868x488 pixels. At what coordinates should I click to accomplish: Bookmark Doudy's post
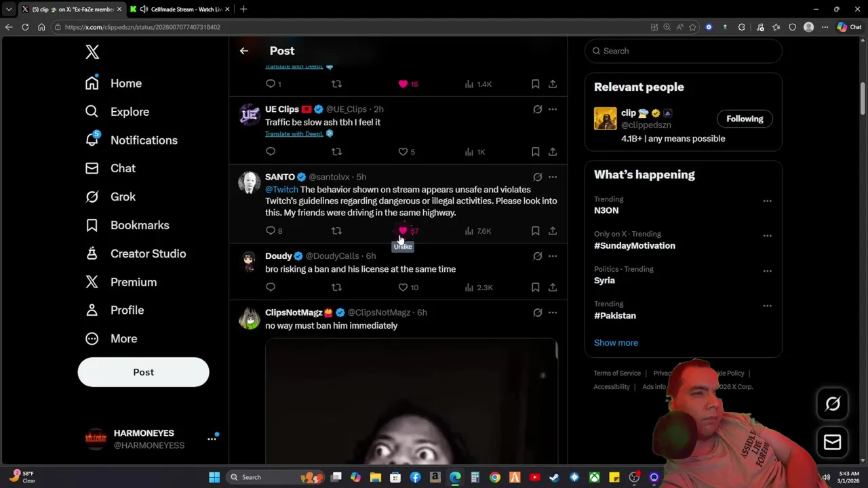point(535,287)
